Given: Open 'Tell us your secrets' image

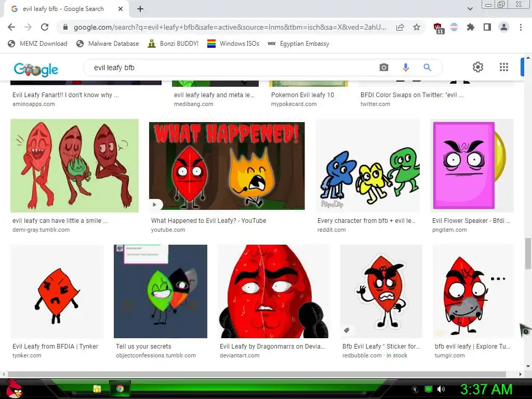Looking at the screenshot, I should point(161,291).
